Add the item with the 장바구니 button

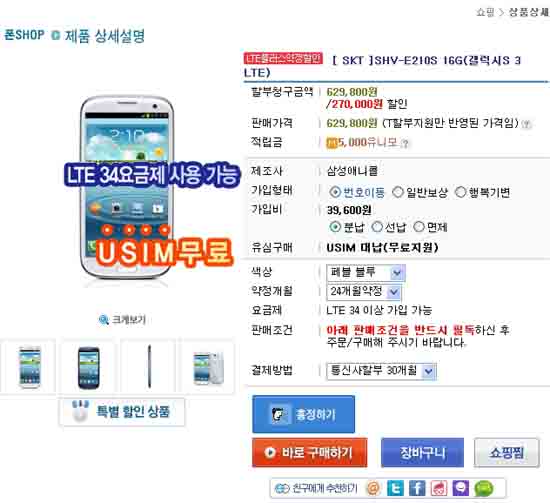[x=422, y=452]
